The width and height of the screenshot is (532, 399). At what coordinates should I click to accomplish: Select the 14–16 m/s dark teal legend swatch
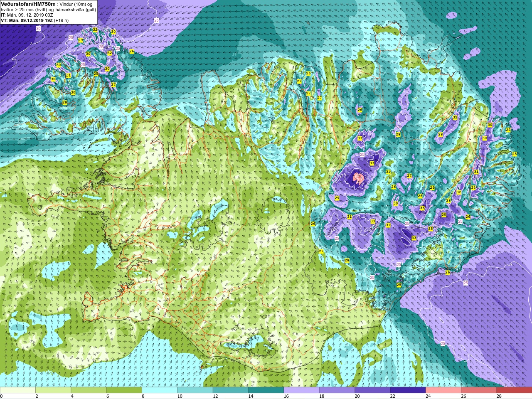pyautogui.click(x=266, y=390)
